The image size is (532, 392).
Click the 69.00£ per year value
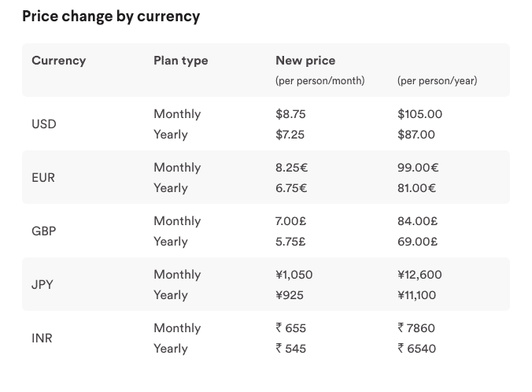coord(417,242)
